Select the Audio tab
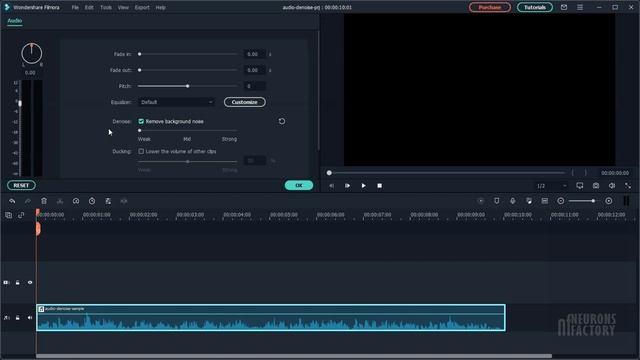Screen dimensions: 640x360 point(15,20)
